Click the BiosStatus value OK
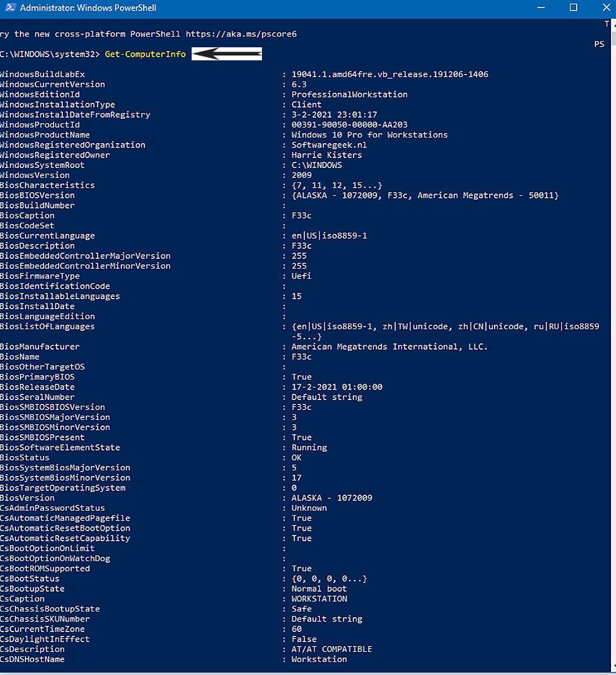This screenshot has height=675, width=616. [x=297, y=458]
